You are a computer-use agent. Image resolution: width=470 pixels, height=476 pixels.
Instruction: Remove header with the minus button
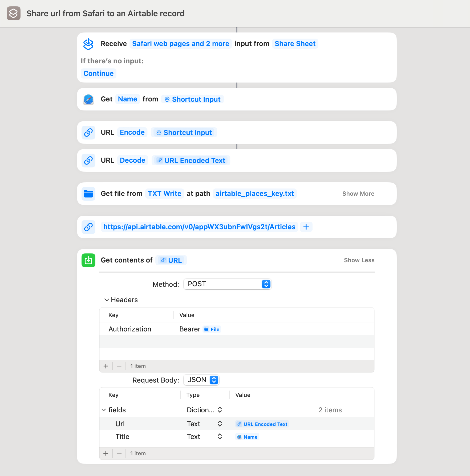[119, 366]
